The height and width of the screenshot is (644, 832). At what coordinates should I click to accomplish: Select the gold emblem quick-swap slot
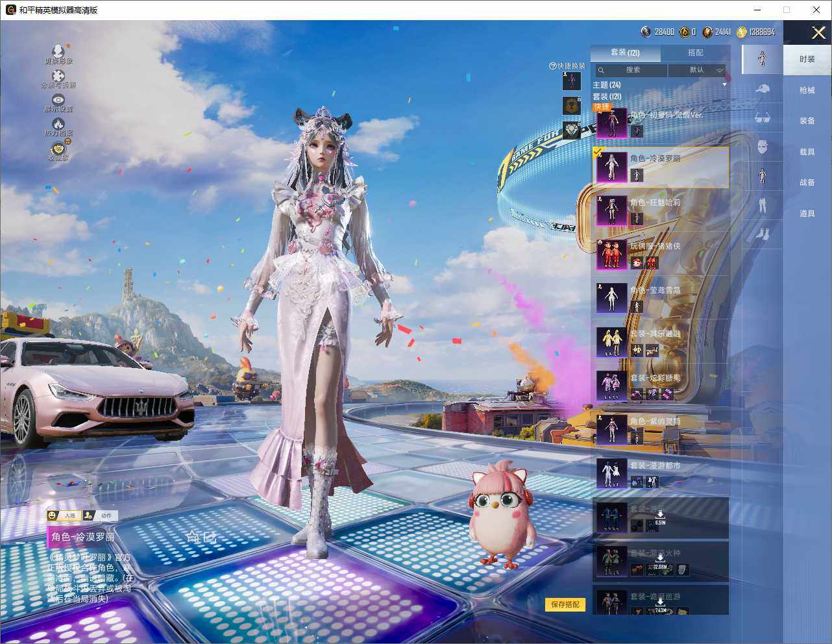572,106
